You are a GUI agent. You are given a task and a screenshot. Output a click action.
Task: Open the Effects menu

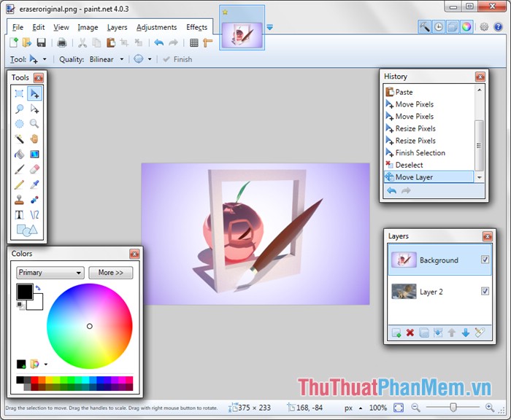[x=196, y=28]
